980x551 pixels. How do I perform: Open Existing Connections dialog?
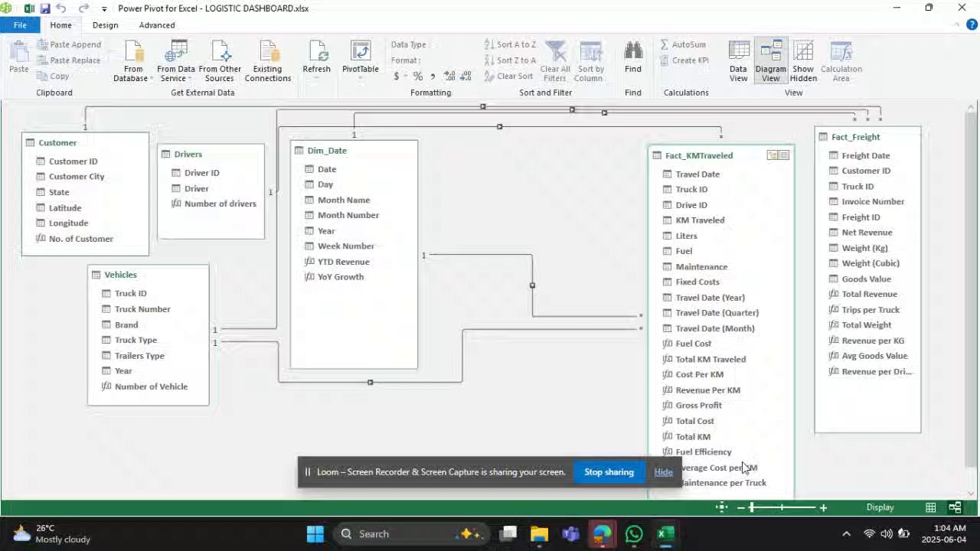(x=268, y=61)
